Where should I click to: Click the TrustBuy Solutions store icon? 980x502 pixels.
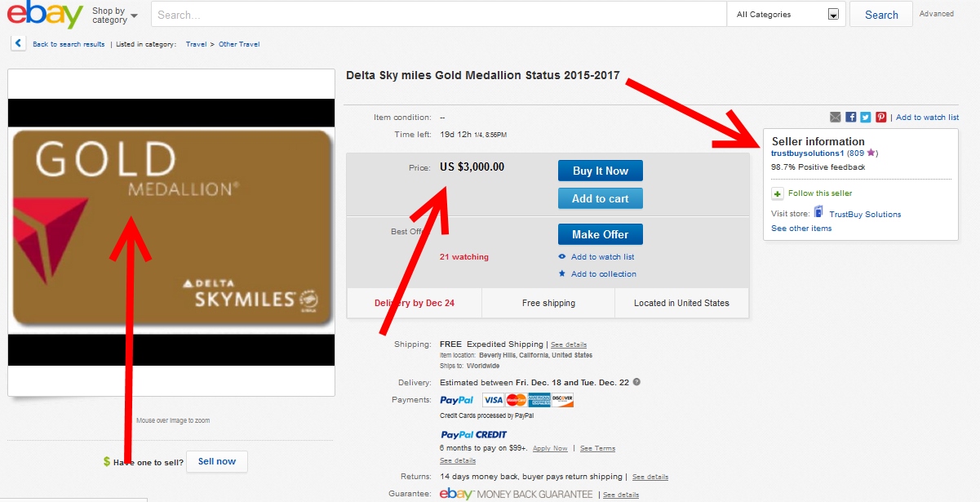coord(819,213)
